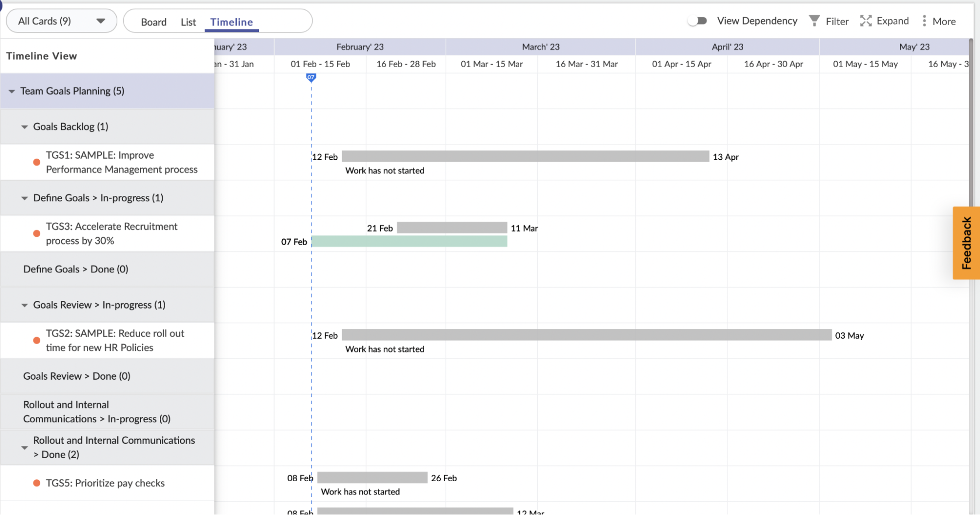Click the orange dot beside TGS5 card
This screenshot has height=515, width=980.
pos(36,483)
